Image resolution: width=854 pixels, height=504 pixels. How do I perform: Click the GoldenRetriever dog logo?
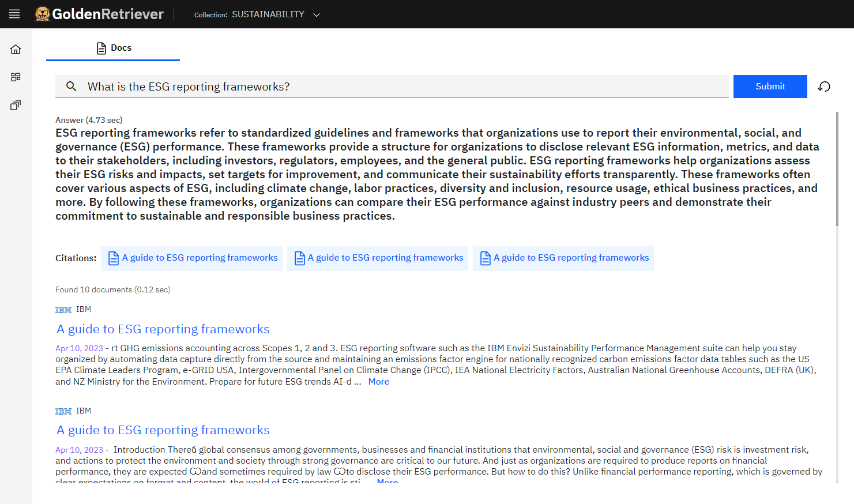[x=42, y=14]
